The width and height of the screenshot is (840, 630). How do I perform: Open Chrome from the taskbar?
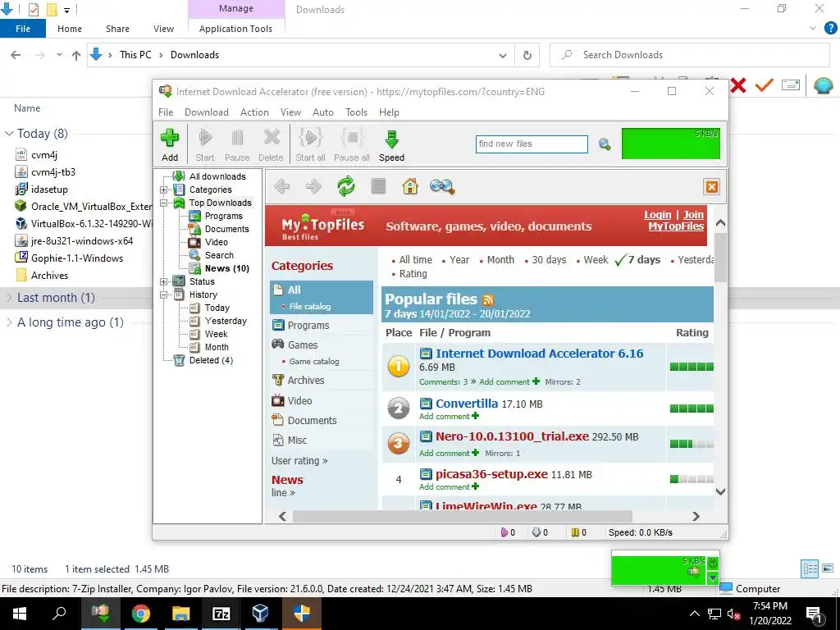pos(141,614)
